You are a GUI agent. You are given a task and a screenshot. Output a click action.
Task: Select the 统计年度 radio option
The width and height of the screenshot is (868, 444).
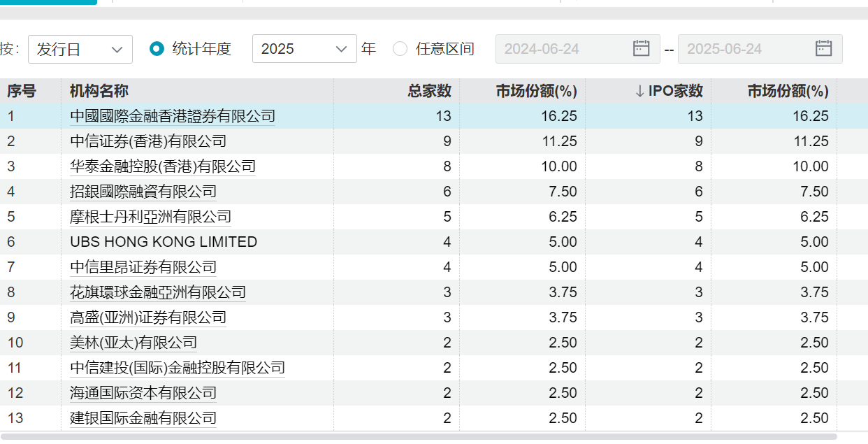pos(157,49)
